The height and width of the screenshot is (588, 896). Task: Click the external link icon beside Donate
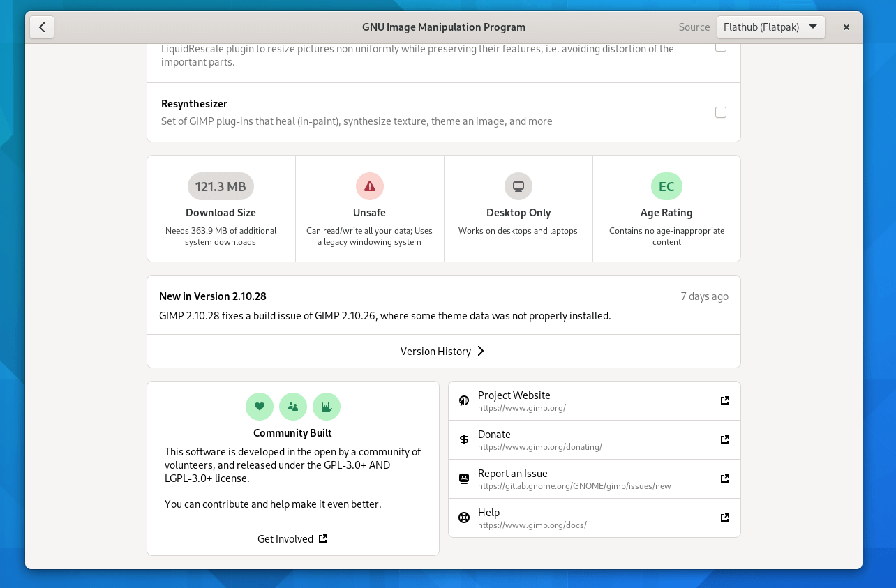pyautogui.click(x=724, y=439)
